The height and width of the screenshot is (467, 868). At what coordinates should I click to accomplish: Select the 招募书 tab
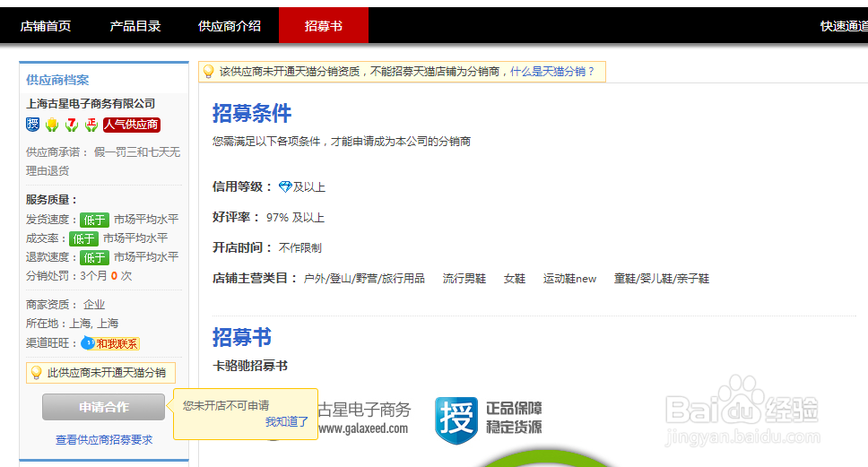click(x=324, y=25)
